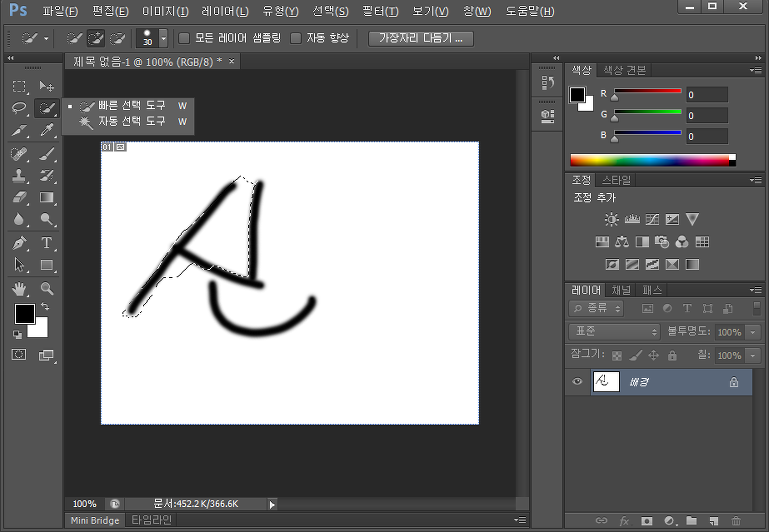769x532 pixels.
Task: Open the 필터 menu
Action: (x=380, y=11)
